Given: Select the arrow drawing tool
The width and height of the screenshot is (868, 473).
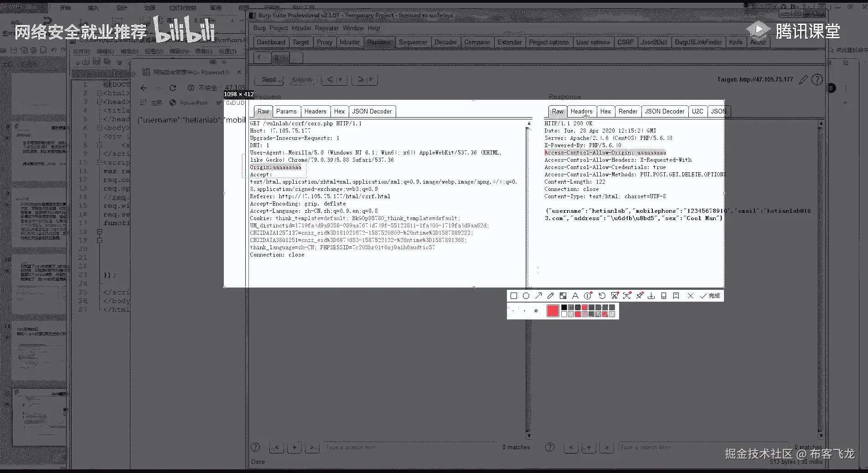Looking at the screenshot, I should pyautogui.click(x=538, y=296).
